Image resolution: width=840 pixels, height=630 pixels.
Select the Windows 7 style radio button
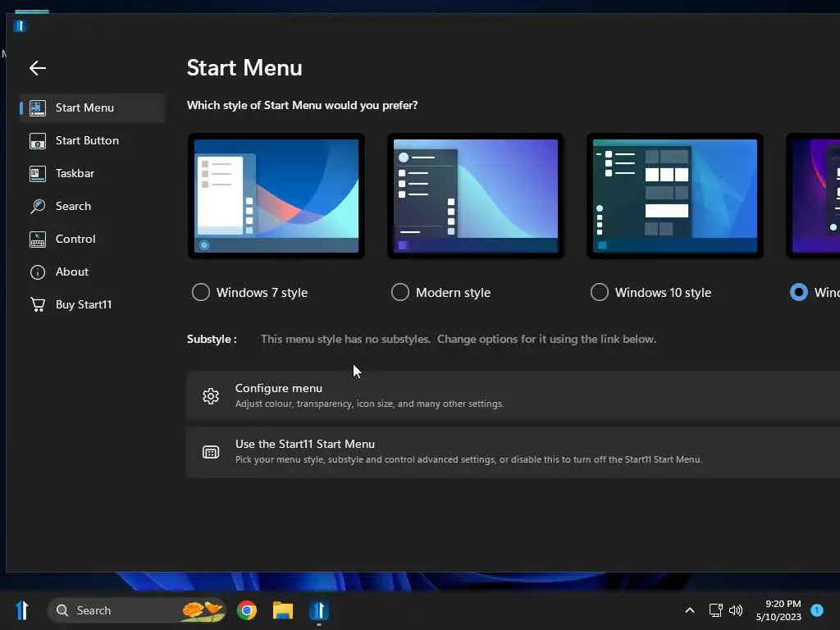coord(201,293)
